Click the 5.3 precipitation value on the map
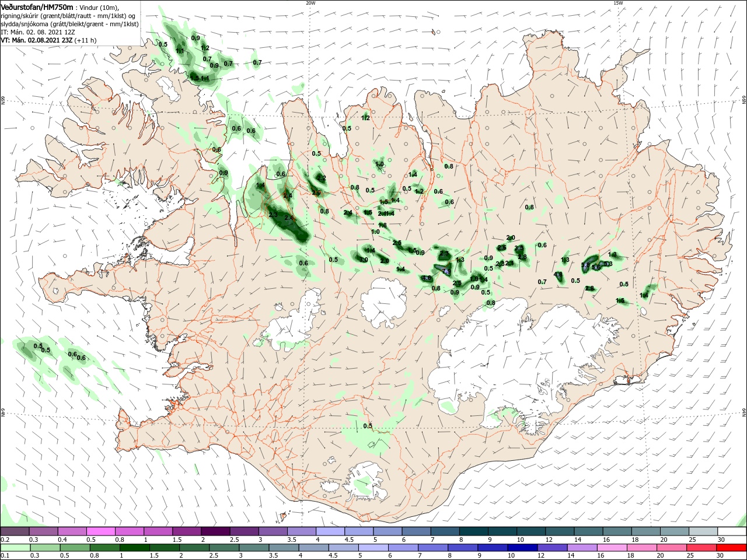Image resolution: width=747 pixels, height=560 pixels. point(608,264)
